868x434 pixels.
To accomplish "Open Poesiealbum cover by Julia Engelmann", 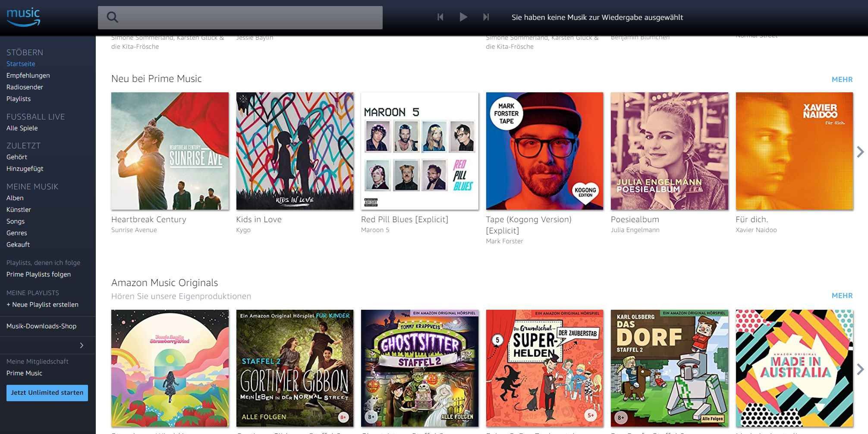I will tap(670, 151).
